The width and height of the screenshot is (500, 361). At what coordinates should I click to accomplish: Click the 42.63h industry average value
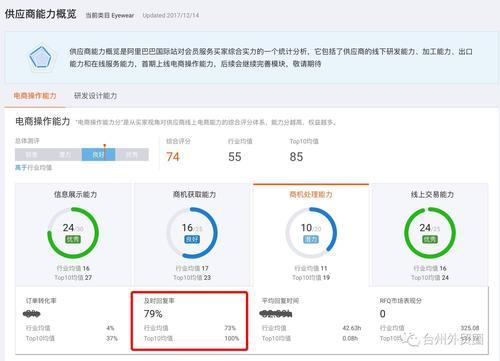[352, 328]
